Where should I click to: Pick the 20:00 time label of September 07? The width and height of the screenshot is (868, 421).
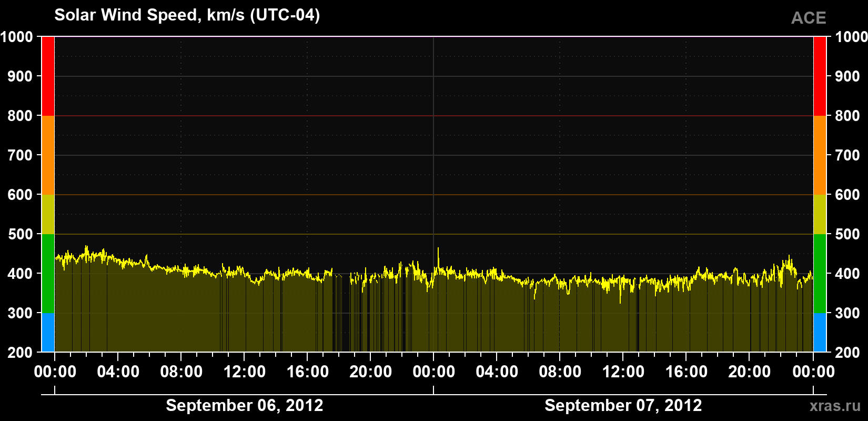coord(750,372)
